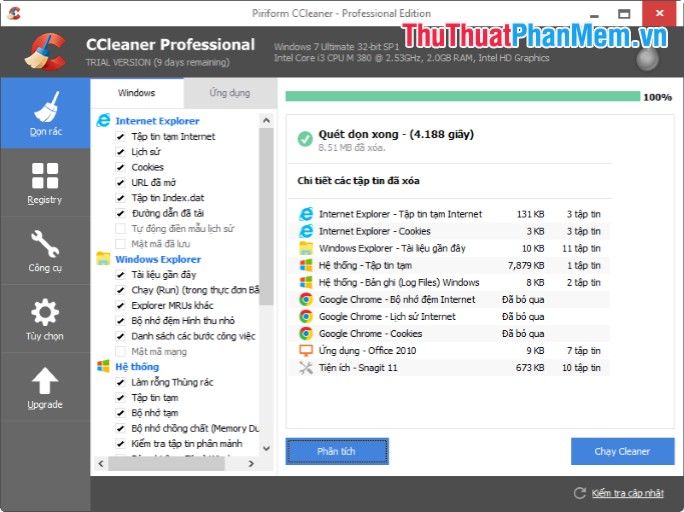
Task: Uncheck Chạy (Run) checkbox
Action: coord(120,290)
